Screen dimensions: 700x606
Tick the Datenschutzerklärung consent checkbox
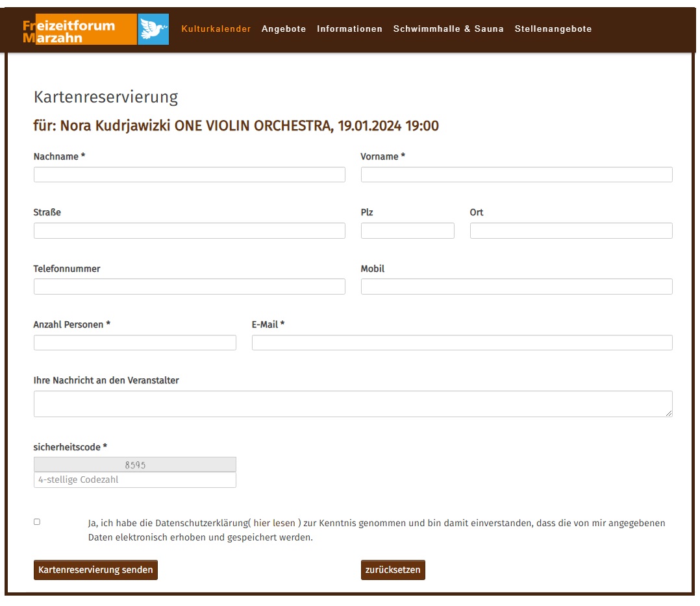[x=37, y=522]
